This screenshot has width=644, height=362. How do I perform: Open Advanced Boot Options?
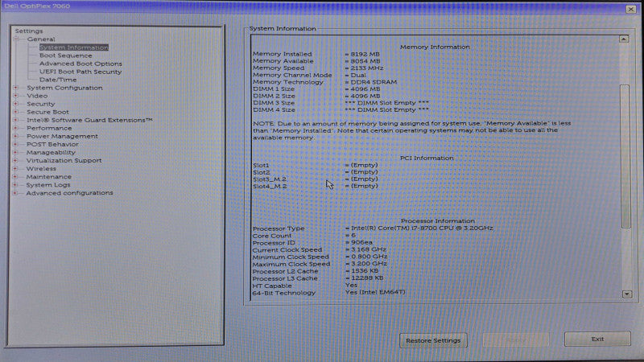coord(80,64)
